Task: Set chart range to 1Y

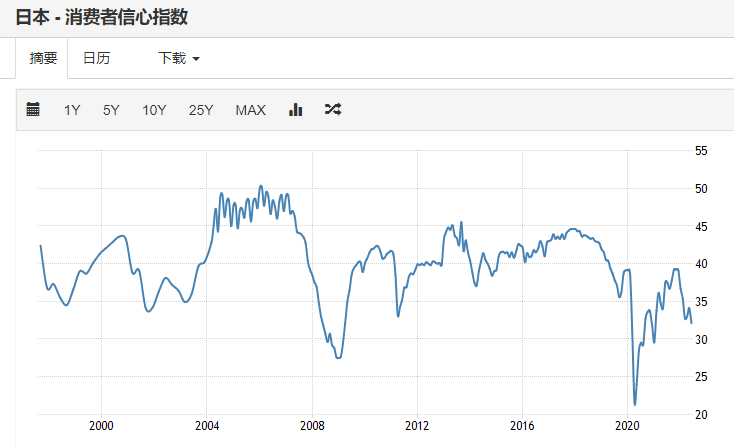Action: [x=72, y=110]
